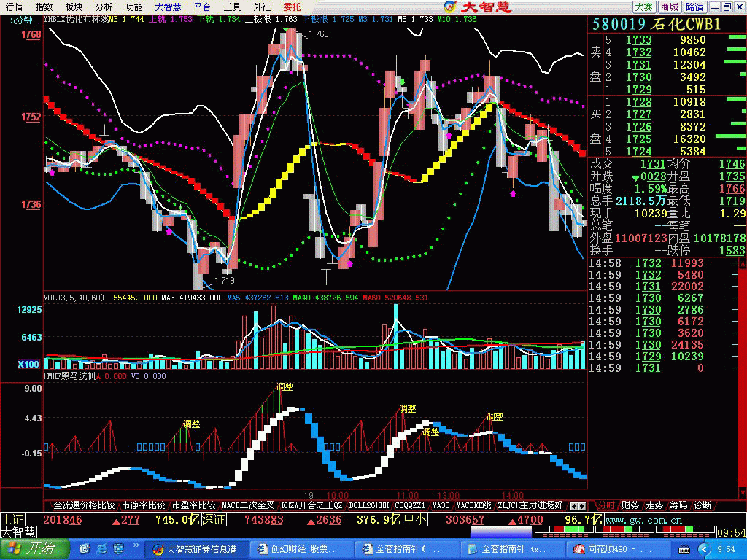
Task: Expand quick launch chevron on taskbar
Action: pos(136,545)
